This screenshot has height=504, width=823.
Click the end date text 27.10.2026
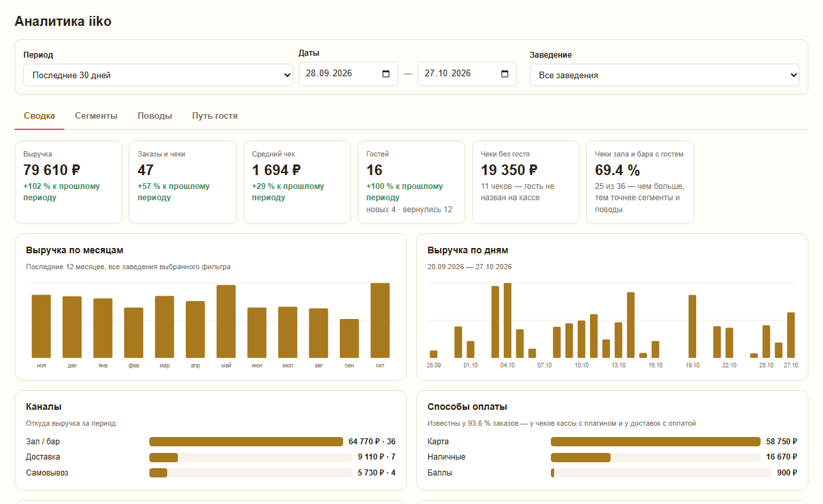(x=447, y=74)
